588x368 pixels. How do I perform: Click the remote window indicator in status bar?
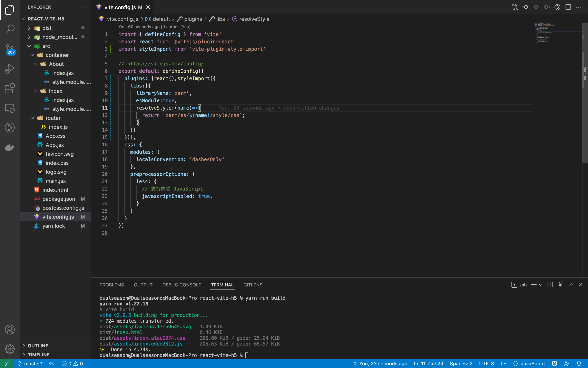click(x=7, y=364)
